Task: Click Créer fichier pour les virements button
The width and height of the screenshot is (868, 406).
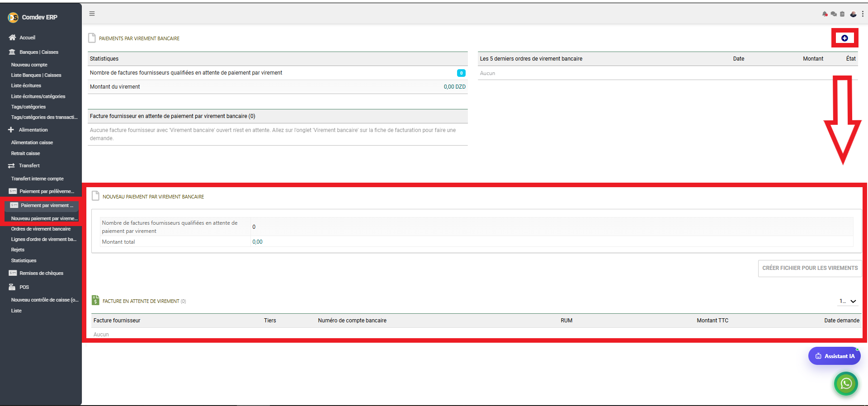Action: (x=810, y=268)
